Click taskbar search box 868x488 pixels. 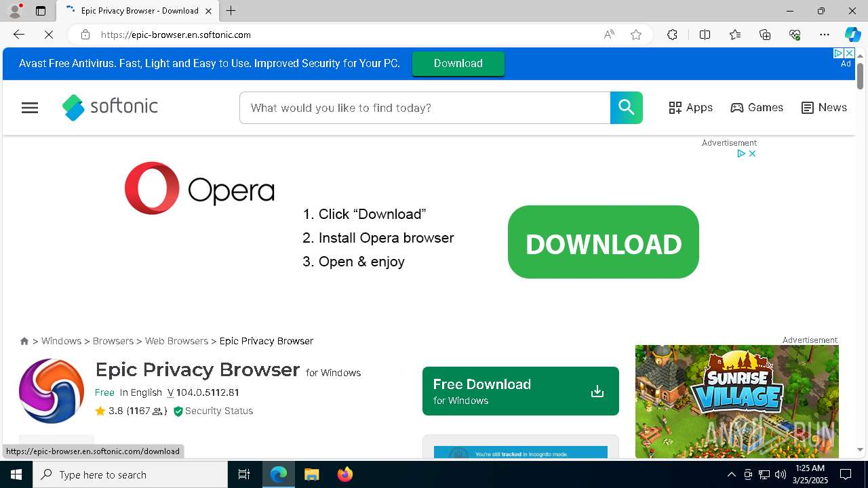tap(130, 474)
